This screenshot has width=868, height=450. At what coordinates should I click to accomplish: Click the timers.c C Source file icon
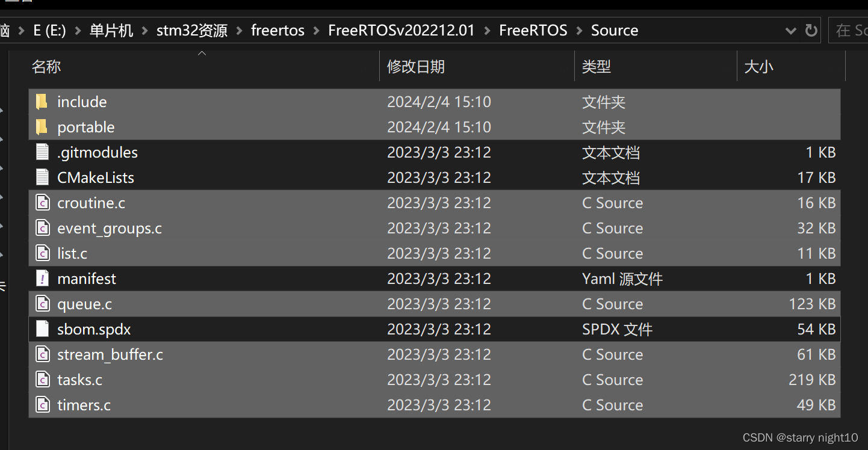point(42,405)
